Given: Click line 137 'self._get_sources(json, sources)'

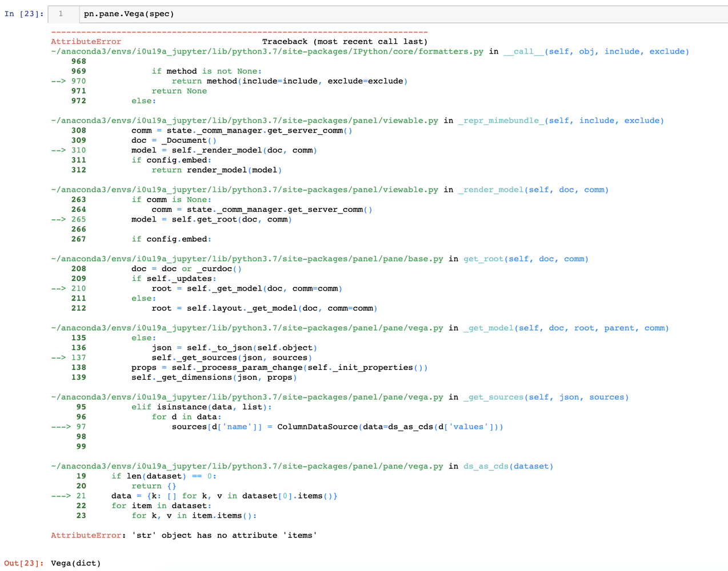Looking at the screenshot, I should (231, 357).
